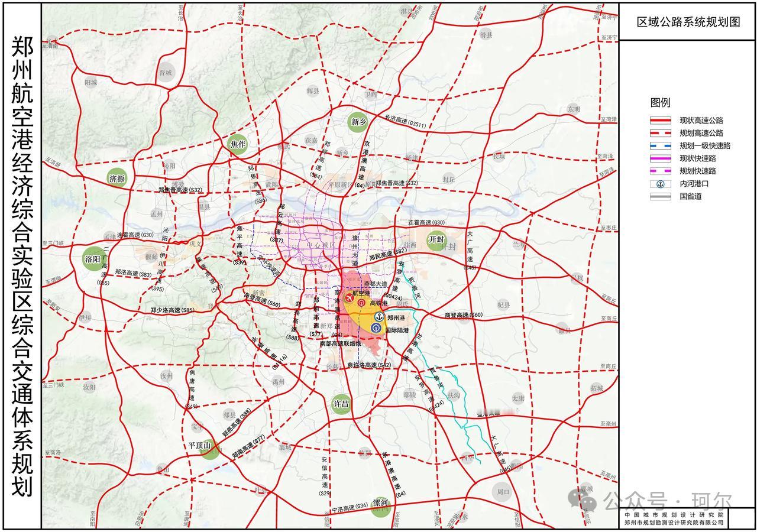757x532 pixels.
Task: Select the green 许昌 city marker
Action: [341, 404]
